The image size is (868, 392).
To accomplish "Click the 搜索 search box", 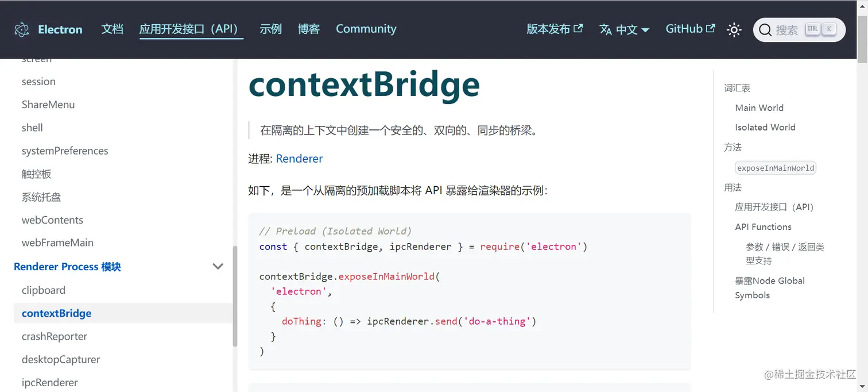I will [x=799, y=30].
